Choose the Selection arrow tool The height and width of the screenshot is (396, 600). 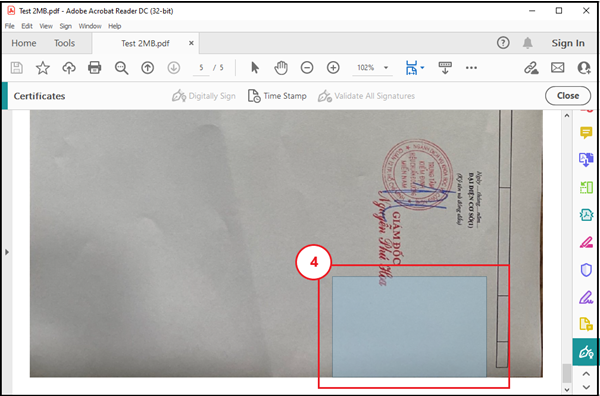[x=255, y=68]
